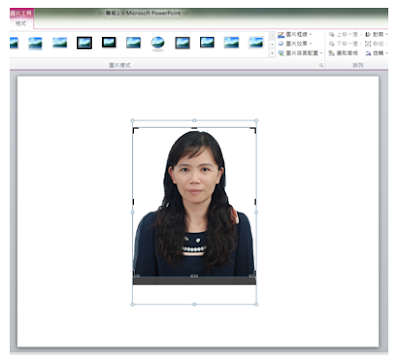Click the top-right round sizing handle
400x361 pixels.
coord(256,120)
